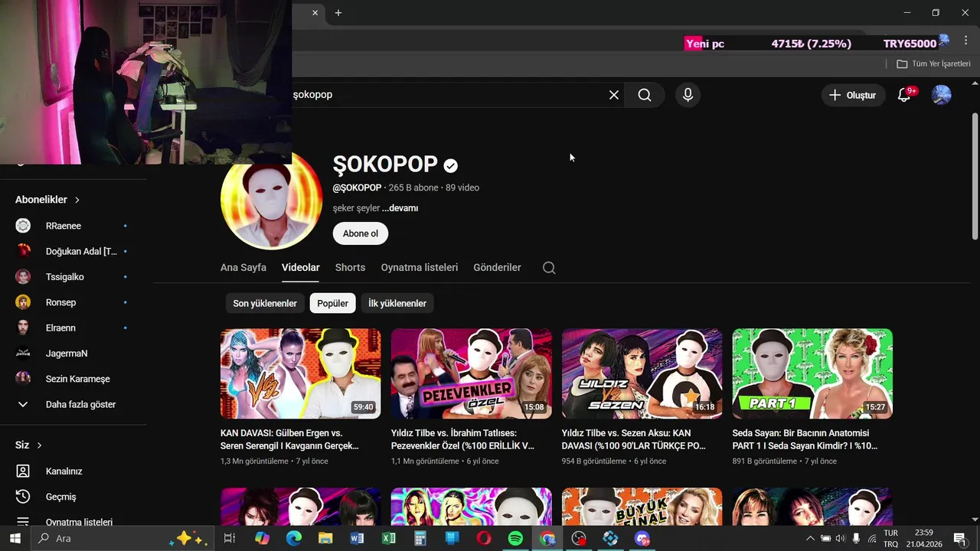Image resolution: width=980 pixels, height=551 pixels.
Task: Open Seda Sayan Anatomisi PART 1 title
Action: click(805, 439)
